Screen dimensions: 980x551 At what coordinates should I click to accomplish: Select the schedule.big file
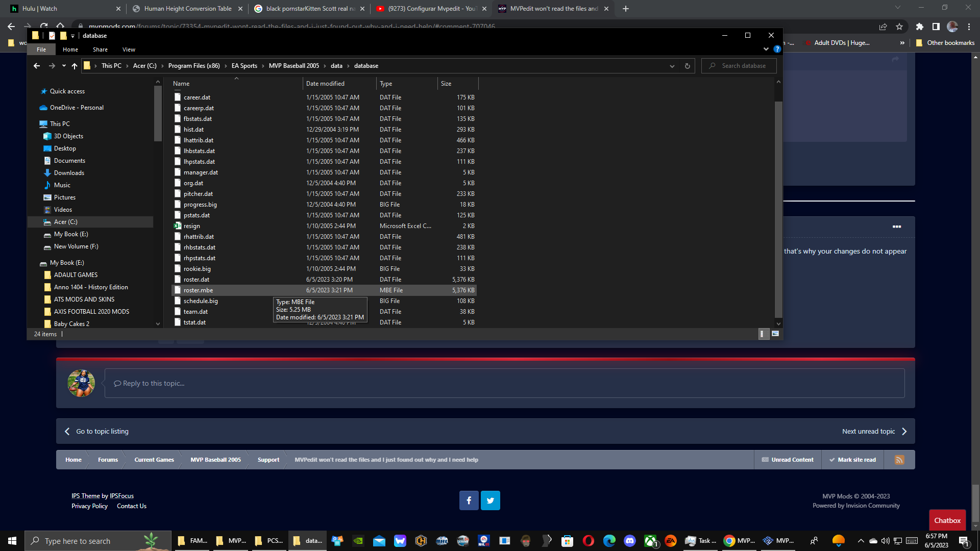(x=201, y=301)
